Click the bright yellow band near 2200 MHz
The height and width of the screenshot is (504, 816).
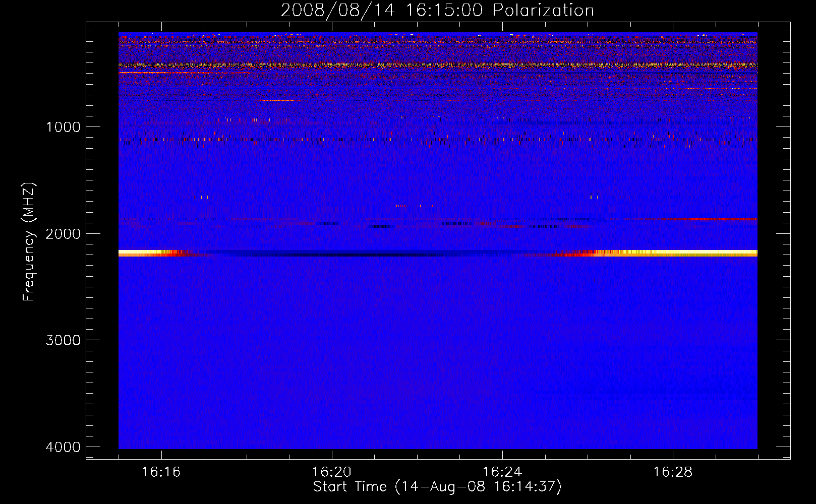pos(438,253)
